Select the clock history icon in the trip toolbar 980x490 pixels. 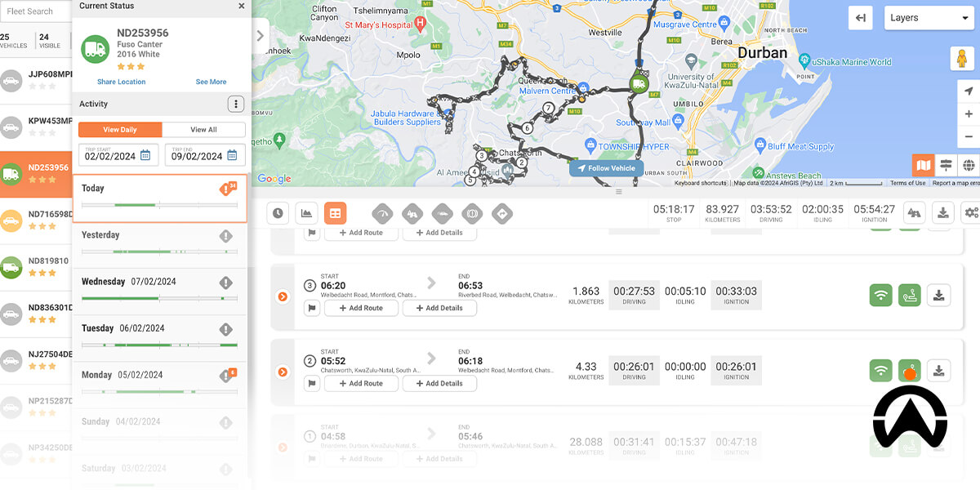(x=278, y=213)
